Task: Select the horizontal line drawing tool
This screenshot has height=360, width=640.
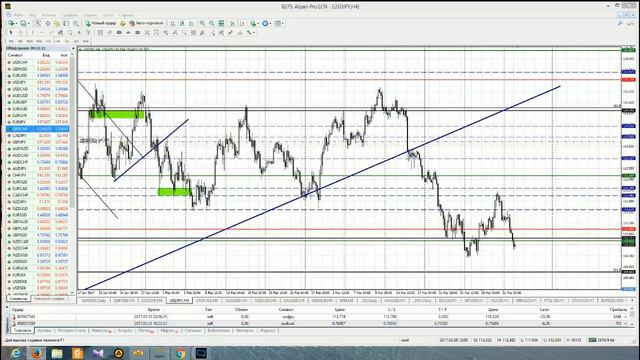Action: pyautogui.click(x=42, y=32)
